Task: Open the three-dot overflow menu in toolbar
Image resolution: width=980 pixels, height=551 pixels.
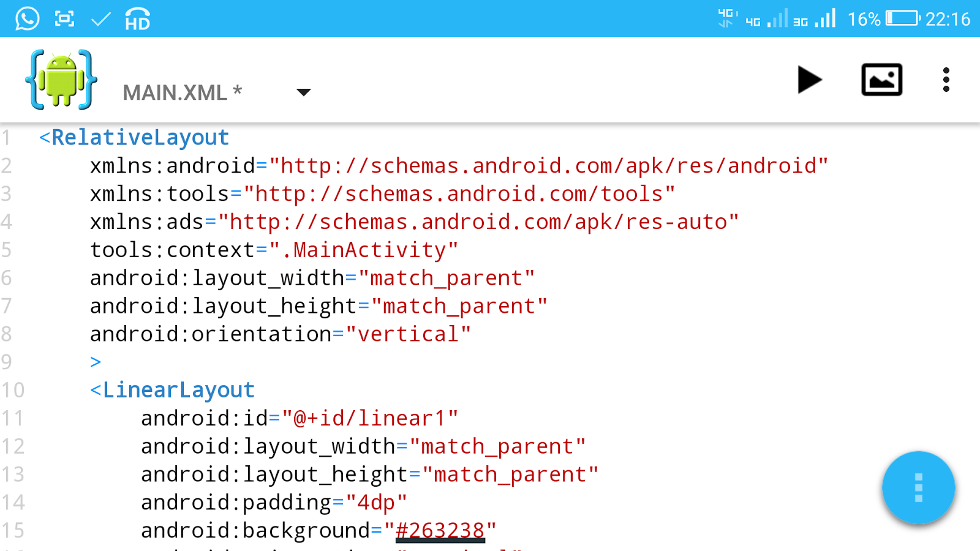Action: click(x=946, y=80)
